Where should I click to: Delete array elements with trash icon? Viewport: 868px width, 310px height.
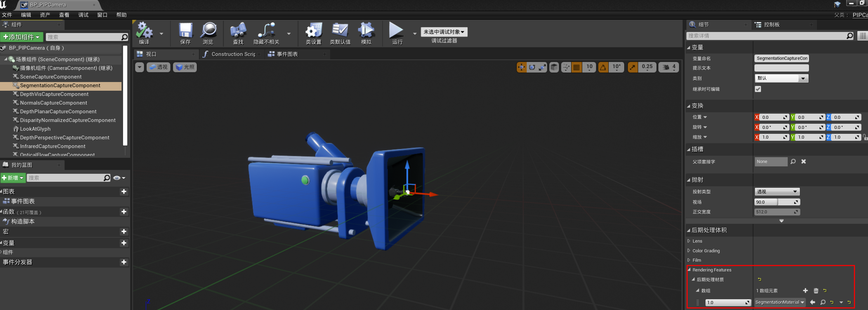(816, 291)
